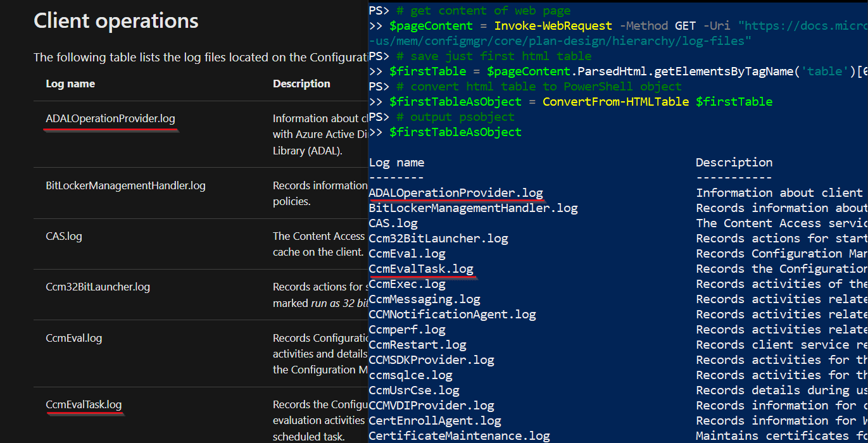Viewport: 868px width, 443px height.
Task: Click the Client operations heading
Action: coord(116,21)
